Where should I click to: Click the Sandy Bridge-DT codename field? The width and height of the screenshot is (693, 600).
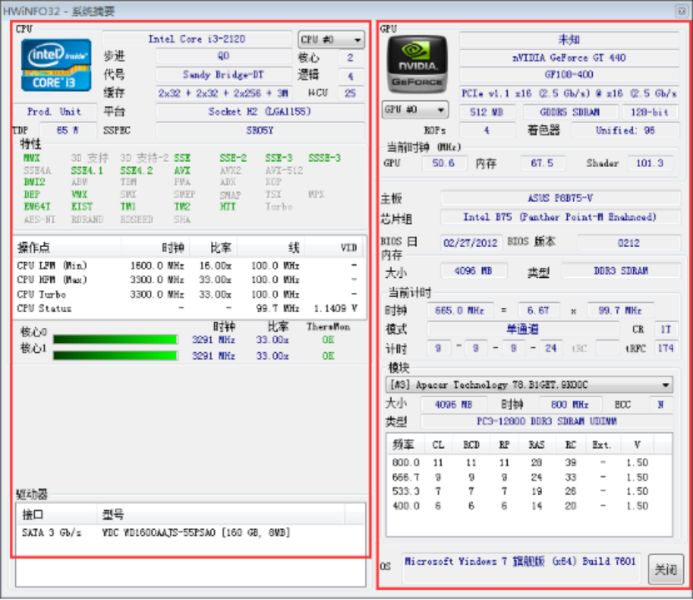223,74
